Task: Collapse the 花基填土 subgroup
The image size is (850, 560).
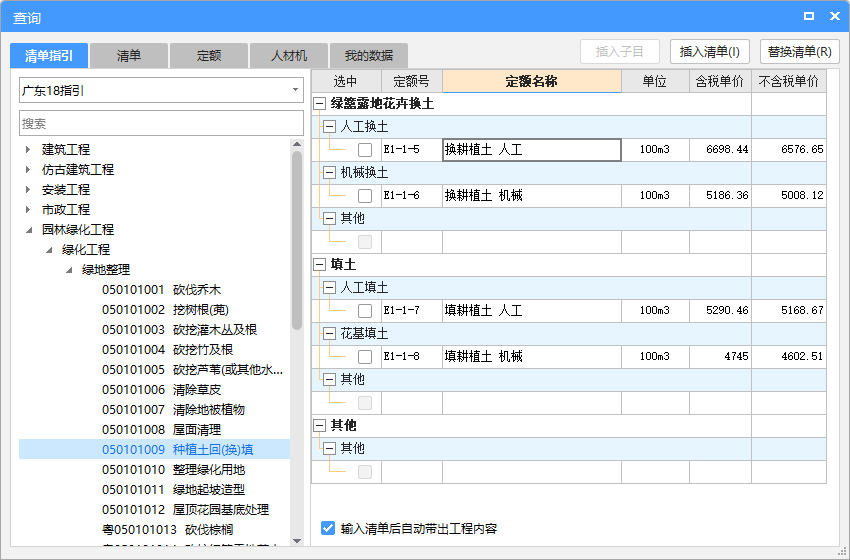Action: pos(329,333)
